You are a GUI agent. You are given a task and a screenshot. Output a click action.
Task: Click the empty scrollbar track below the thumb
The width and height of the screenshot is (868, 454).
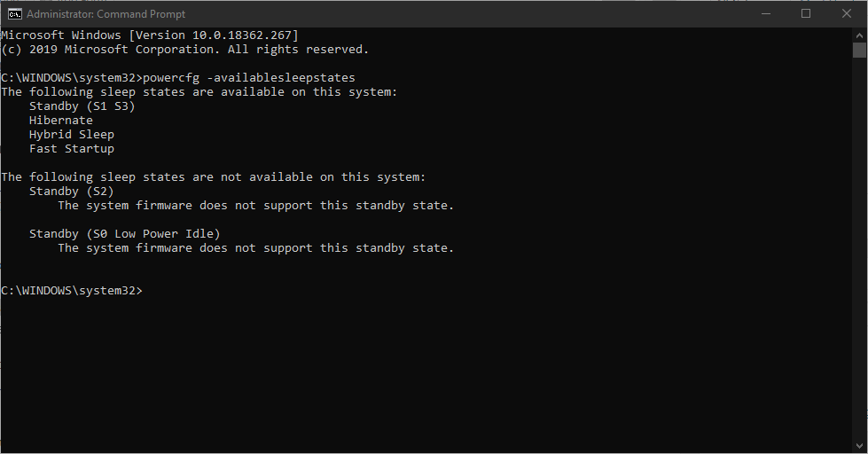click(859, 249)
